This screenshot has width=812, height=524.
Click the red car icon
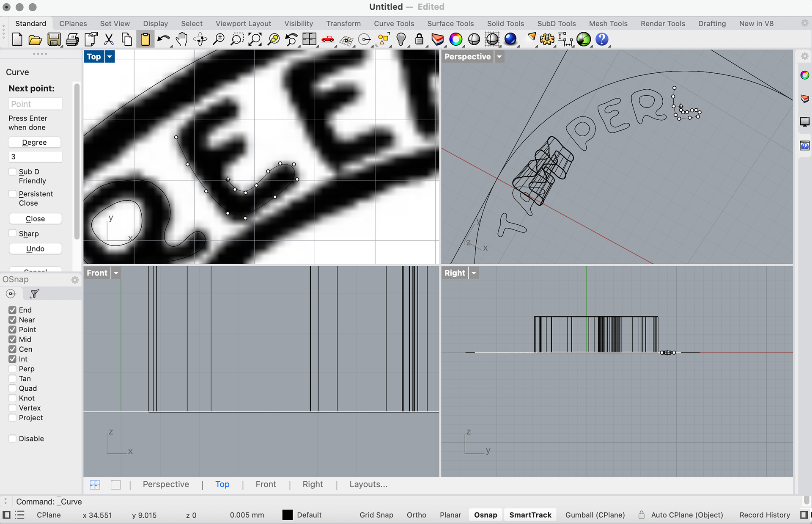pos(328,39)
